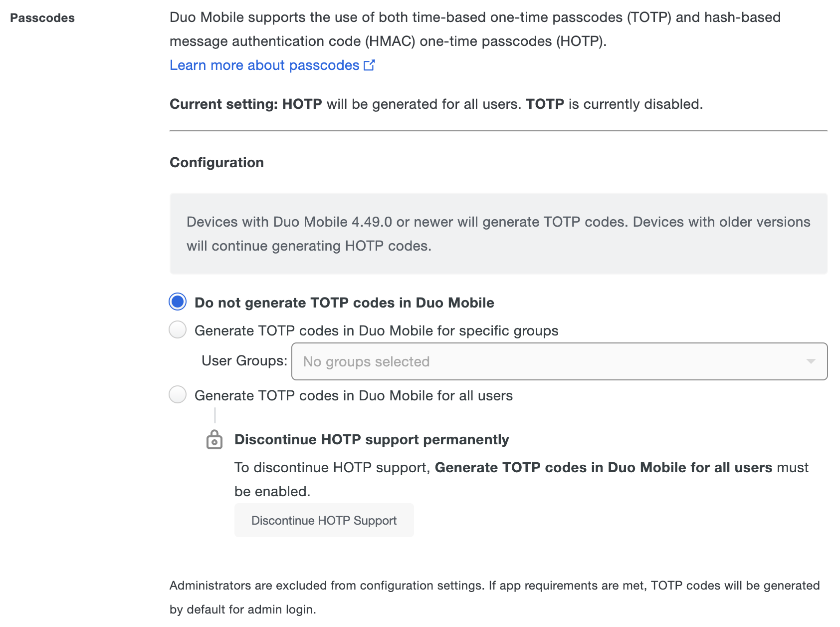The height and width of the screenshot is (627, 840).
Task: Enable Generate TOTP codes for specific groups
Action: (x=177, y=330)
